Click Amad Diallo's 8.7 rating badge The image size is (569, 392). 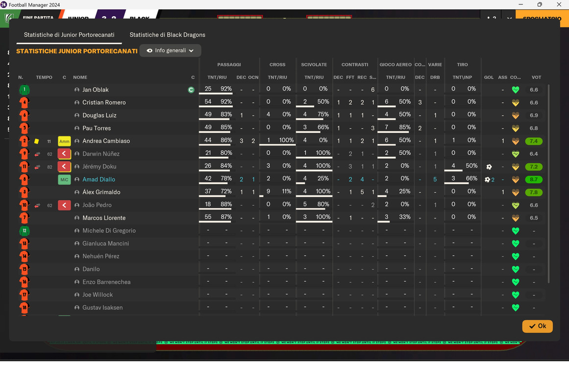533,180
